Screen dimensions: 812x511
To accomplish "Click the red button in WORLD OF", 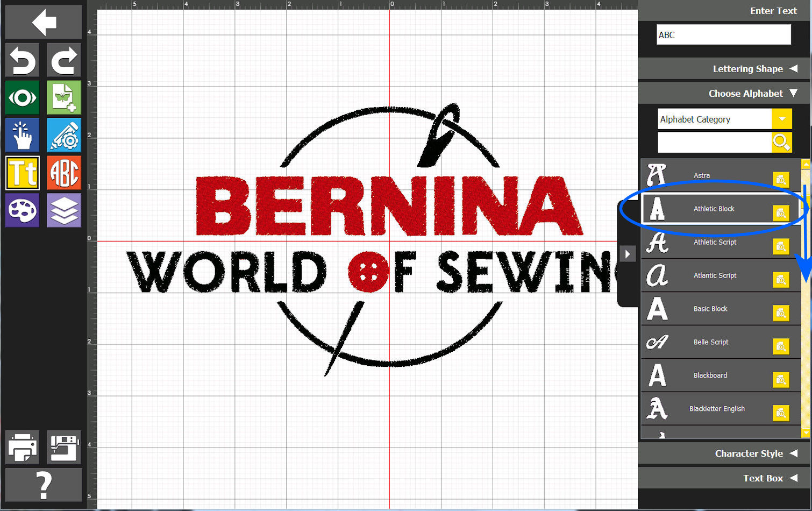I will coord(368,272).
